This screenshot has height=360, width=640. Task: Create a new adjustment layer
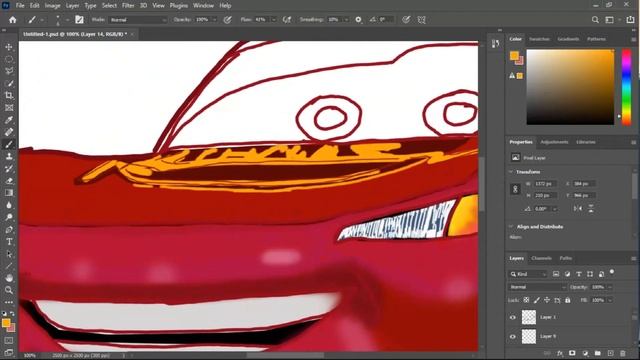(585, 353)
